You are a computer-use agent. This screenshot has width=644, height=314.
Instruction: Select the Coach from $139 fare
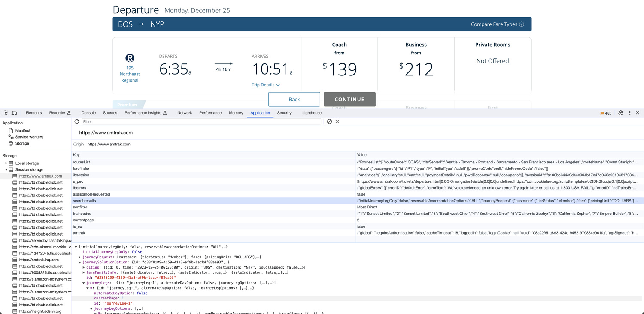(x=340, y=63)
